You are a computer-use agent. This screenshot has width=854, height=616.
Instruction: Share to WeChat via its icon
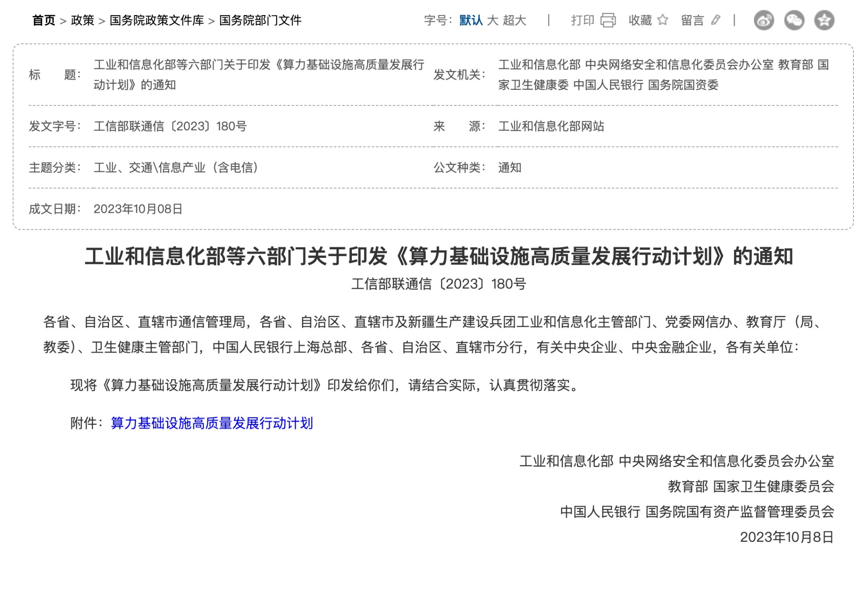(794, 20)
